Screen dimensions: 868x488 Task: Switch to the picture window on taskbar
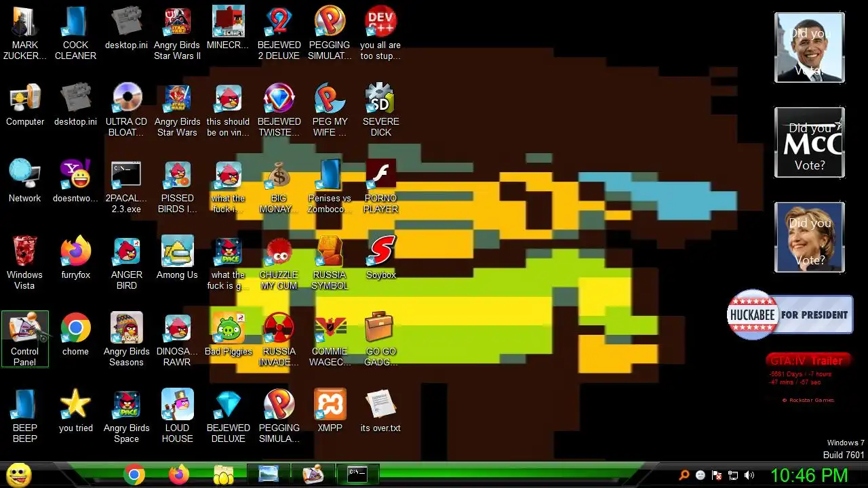[269, 474]
